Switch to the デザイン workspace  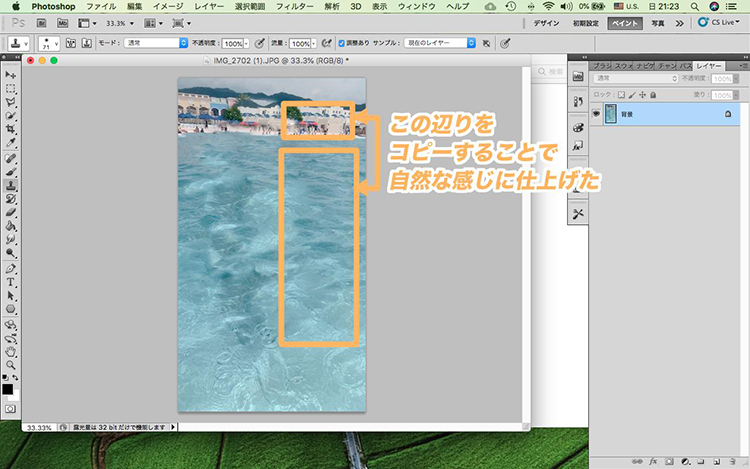pos(546,23)
